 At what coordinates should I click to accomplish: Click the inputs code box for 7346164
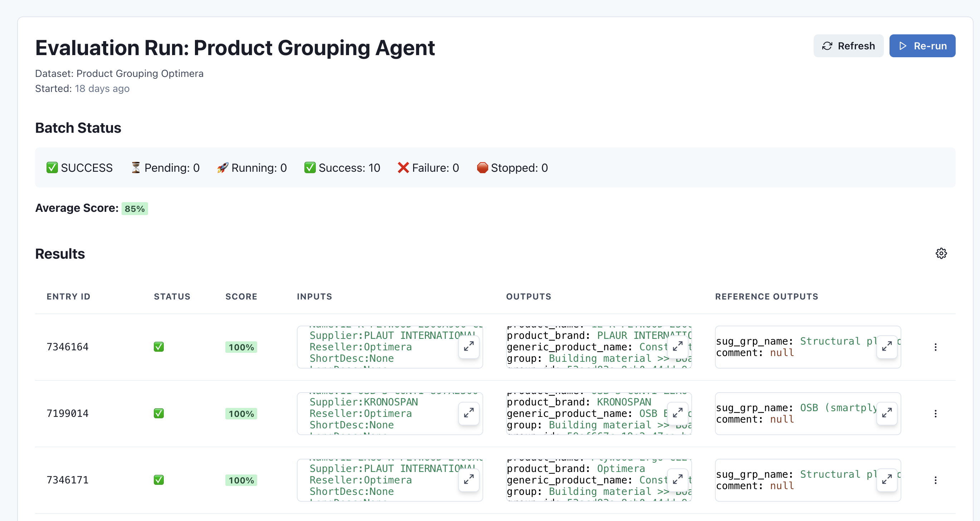click(389, 347)
